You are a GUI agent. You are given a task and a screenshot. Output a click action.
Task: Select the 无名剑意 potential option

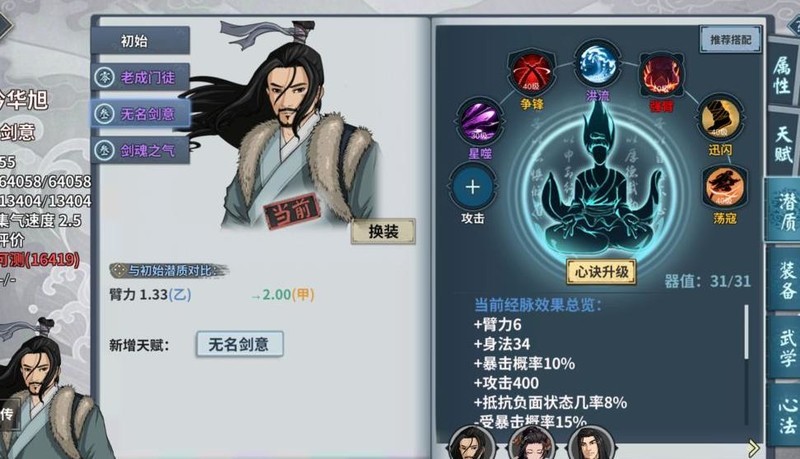pyautogui.click(x=141, y=113)
